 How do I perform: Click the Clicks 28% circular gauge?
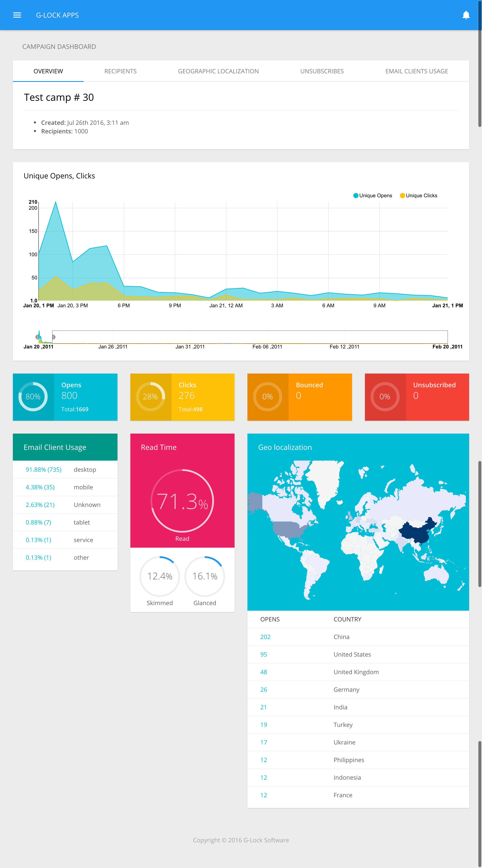(x=151, y=397)
